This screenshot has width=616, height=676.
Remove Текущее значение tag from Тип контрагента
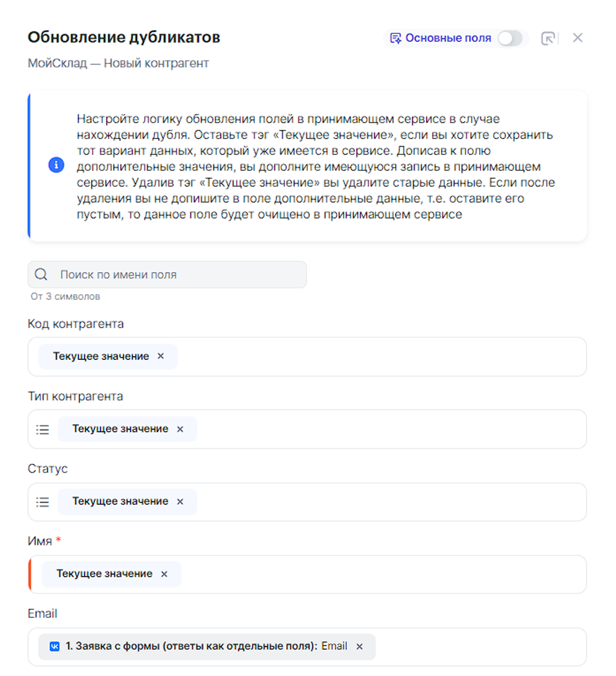(x=180, y=429)
